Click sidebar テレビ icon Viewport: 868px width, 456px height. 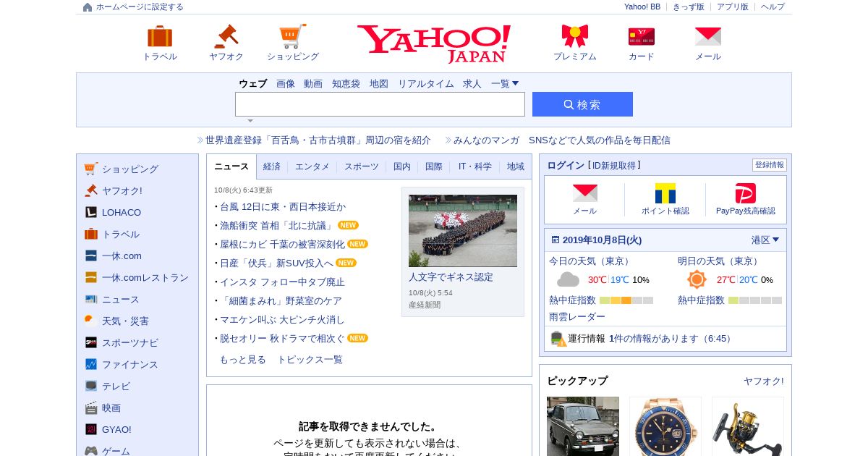coord(90,386)
